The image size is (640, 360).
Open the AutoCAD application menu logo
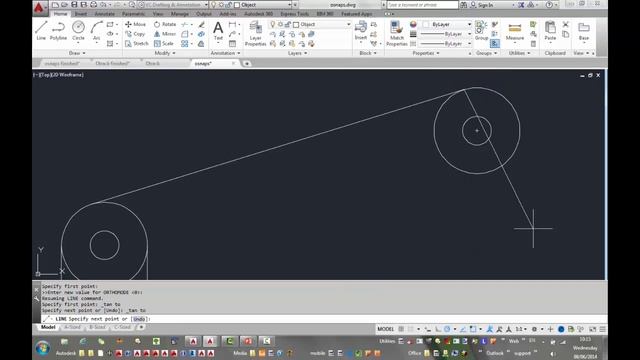pyautogui.click(x=39, y=7)
